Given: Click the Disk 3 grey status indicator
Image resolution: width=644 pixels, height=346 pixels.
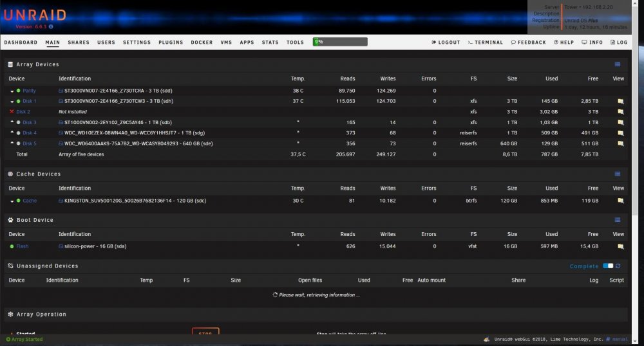Looking at the screenshot, I should 18,123.
